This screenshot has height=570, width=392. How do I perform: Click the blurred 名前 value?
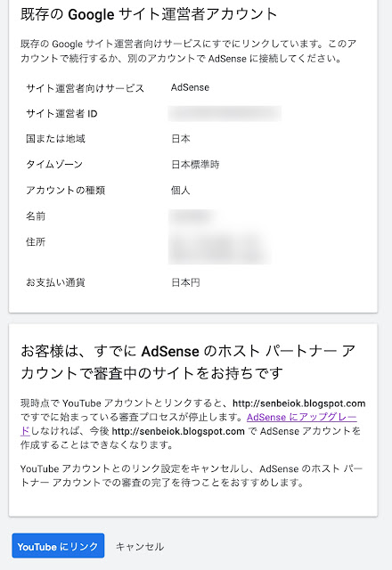192,216
